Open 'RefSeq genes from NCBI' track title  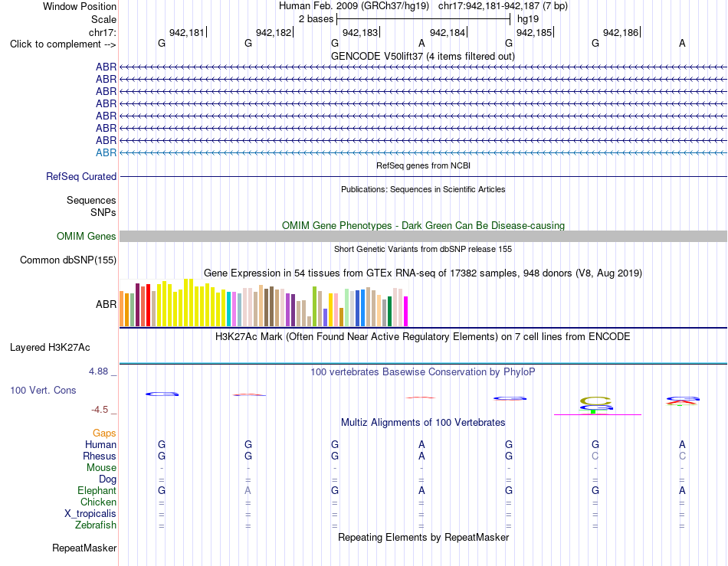[x=423, y=165]
